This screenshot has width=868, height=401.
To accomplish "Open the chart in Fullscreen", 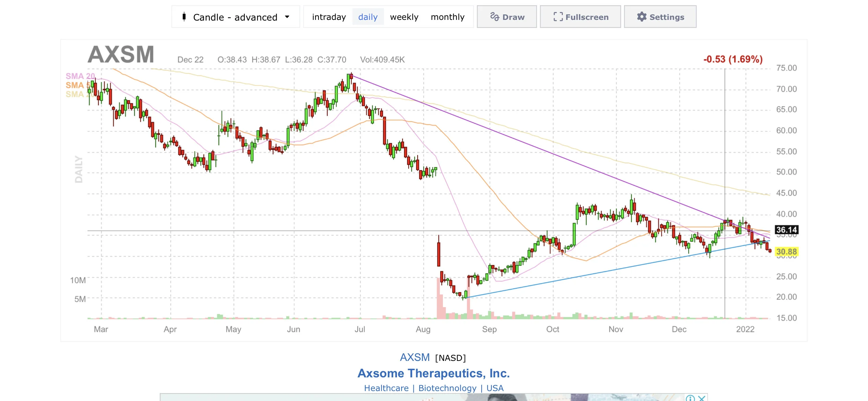I will click(x=580, y=17).
